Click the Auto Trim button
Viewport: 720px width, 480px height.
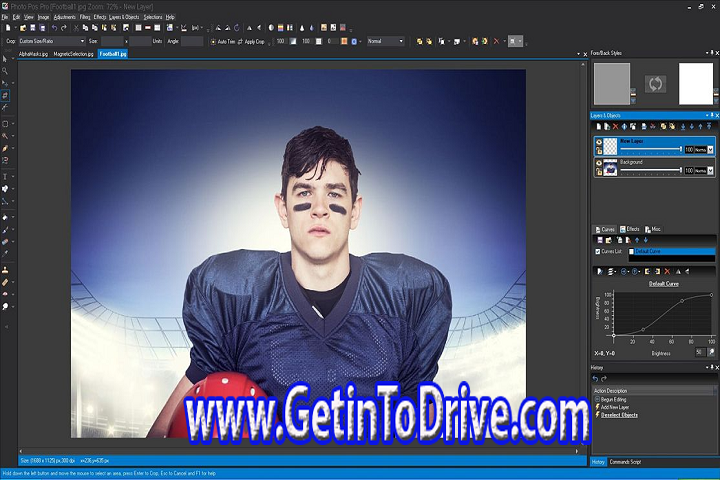[223, 41]
